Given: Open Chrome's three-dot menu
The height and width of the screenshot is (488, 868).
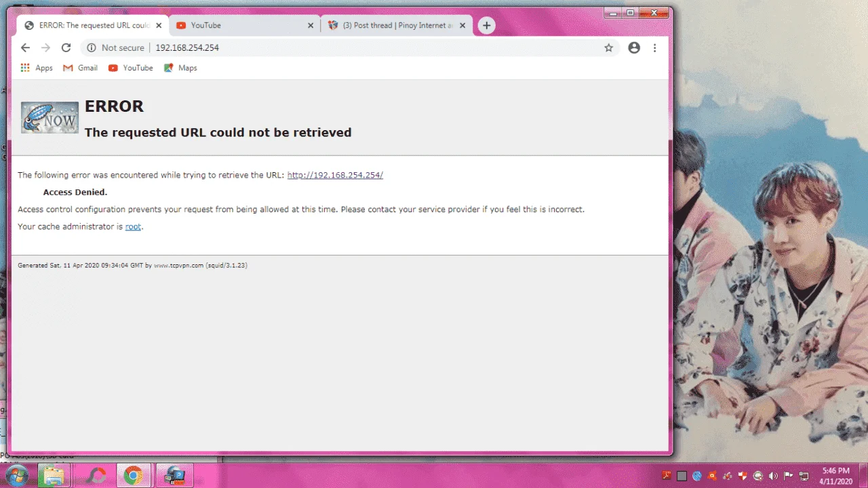Looking at the screenshot, I should coord(654,47).
